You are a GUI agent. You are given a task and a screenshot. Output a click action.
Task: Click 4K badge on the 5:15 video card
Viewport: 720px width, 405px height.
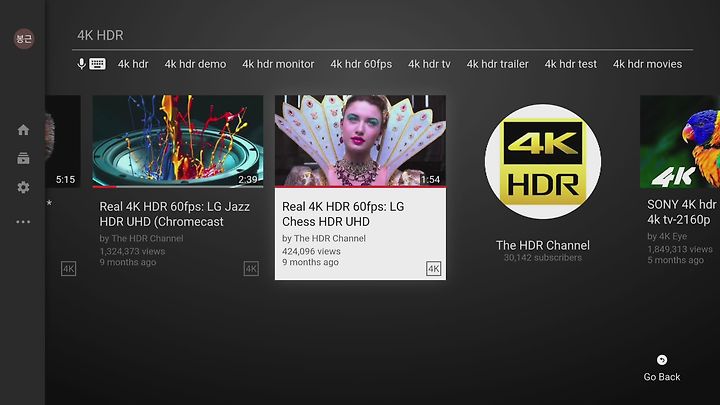pos(68,269)
